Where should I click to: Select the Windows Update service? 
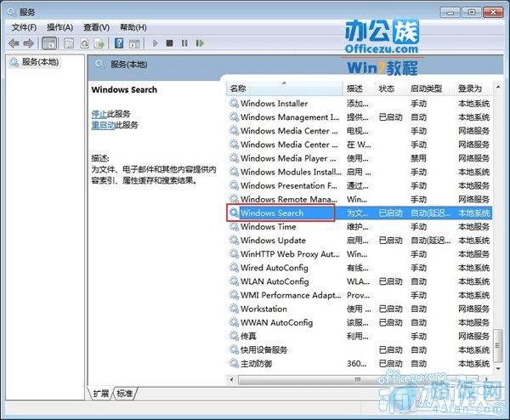tap(360, 241)
